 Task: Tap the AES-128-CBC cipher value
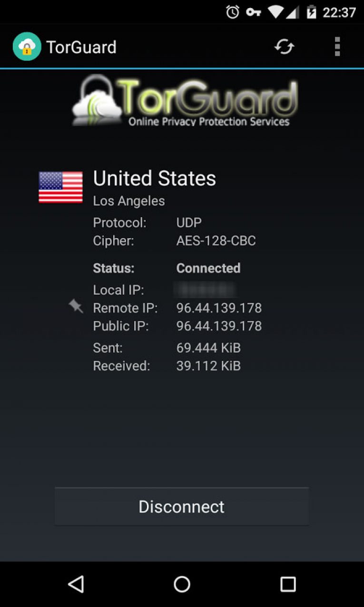(216, 241)
